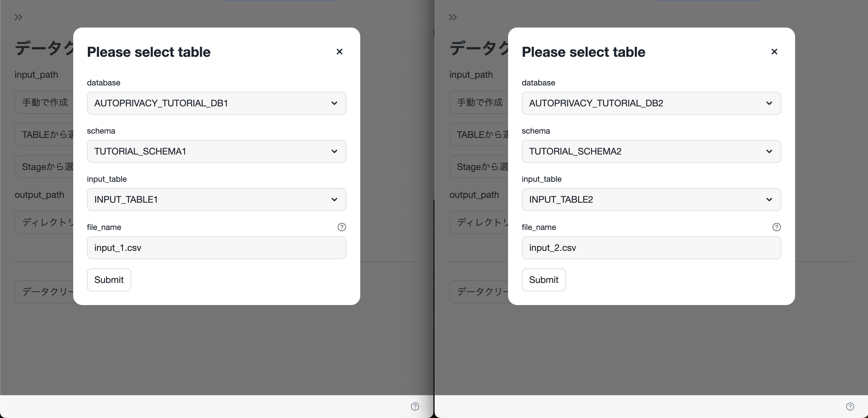
Task: Click file_name help icon in right dialog
Action: click(x=776, y=227)
